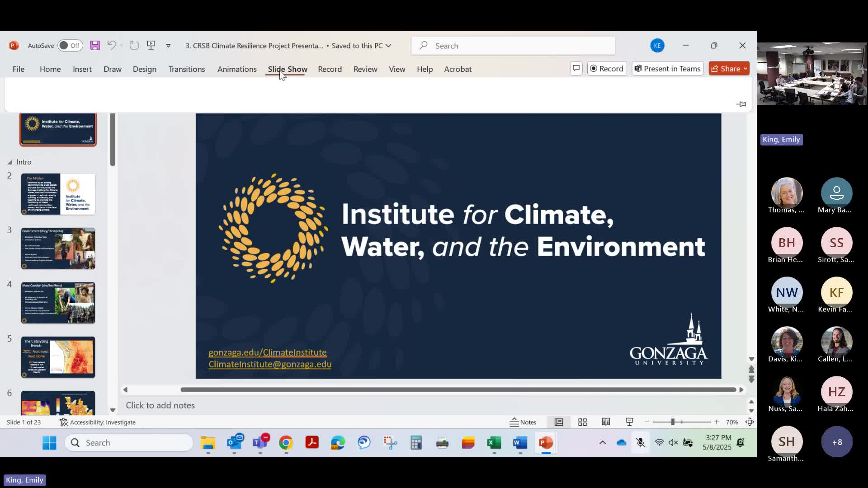Expand the Share button dropdown arrow
The width and height of the screenshot is (868, 488).
[x=745, y=69]
